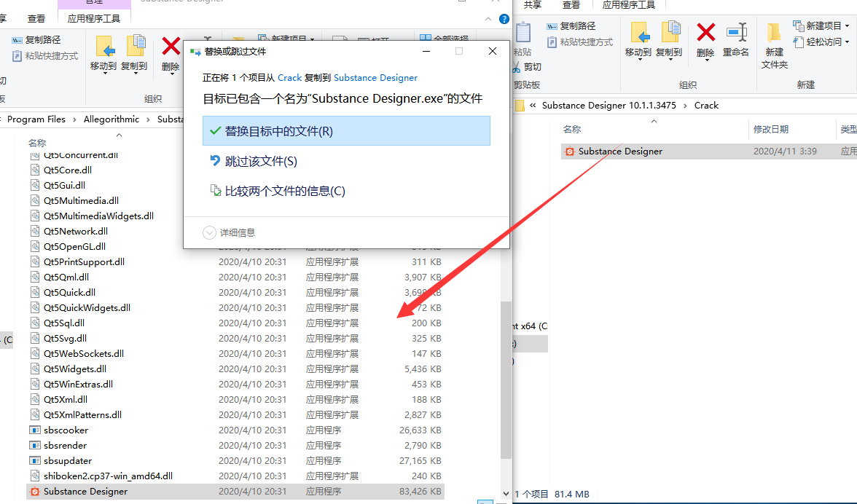
Task: Click Substance Designer file icon in the Crack folder
Action: pos(570,151)
